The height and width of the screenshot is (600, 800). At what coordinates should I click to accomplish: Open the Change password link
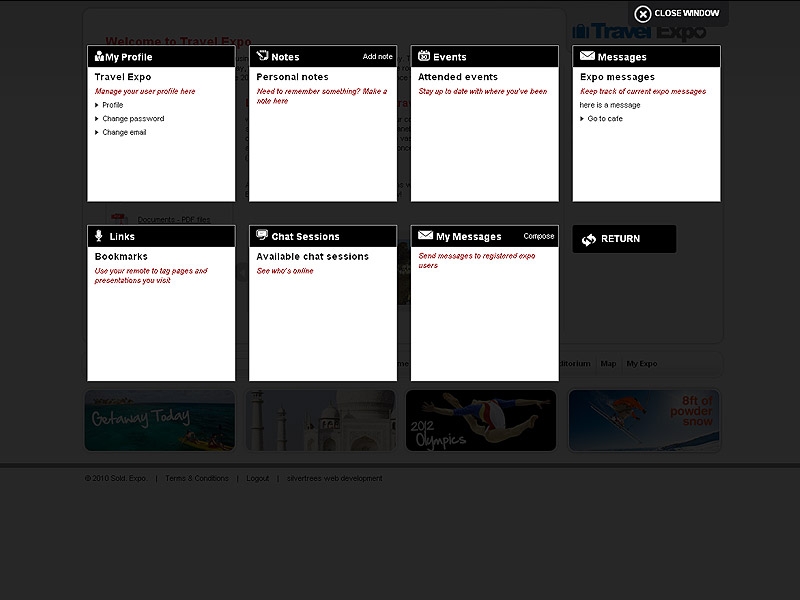[x=133, y=119]
